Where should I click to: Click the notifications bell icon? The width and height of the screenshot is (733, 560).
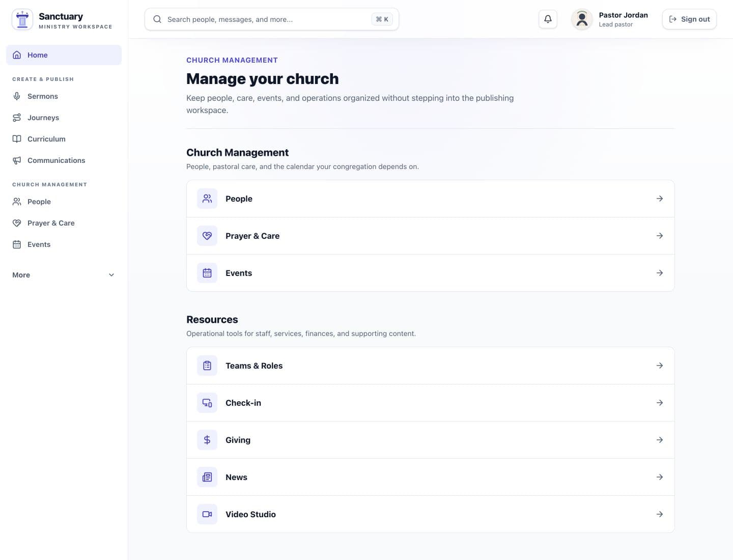point(548,19)
